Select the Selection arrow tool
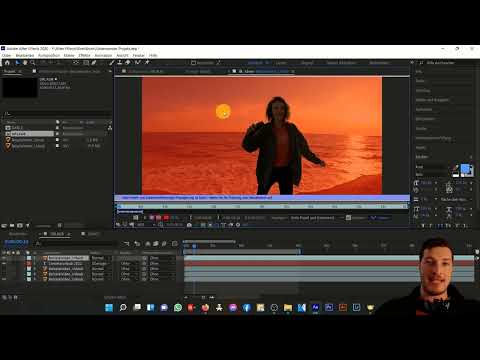Screen dimensions: 480x360 pos(17,63)
